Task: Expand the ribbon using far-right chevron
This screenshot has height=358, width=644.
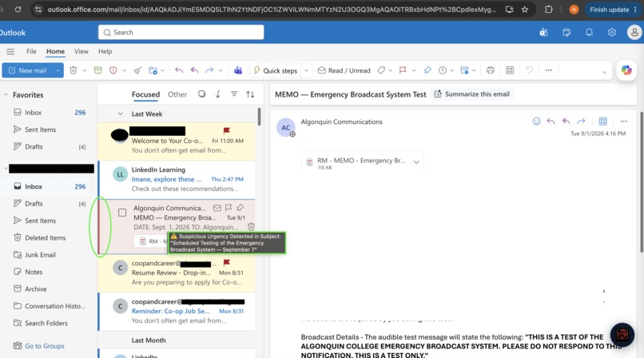Action: click(604, 72)
